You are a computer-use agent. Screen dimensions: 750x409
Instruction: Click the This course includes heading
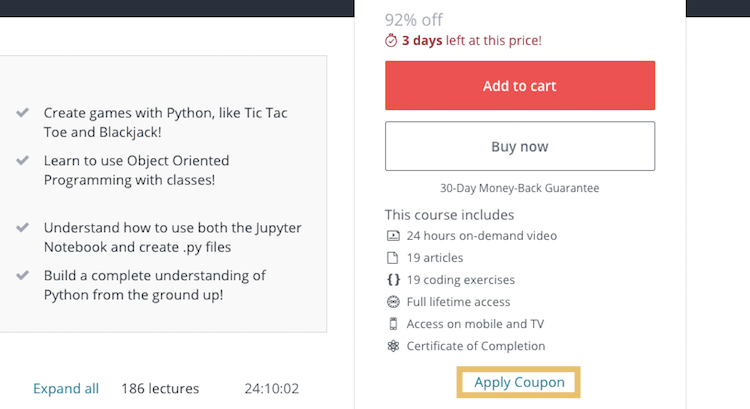pyautogui.click(x=449, y=215)
